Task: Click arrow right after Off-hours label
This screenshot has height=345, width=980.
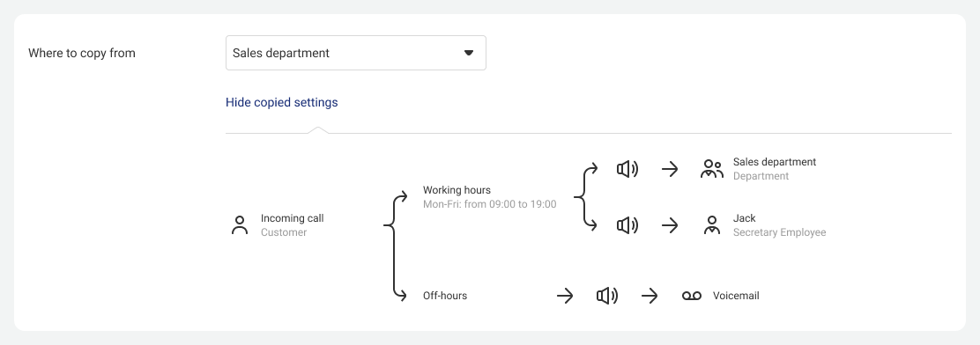Action: (x=565, y=296)
